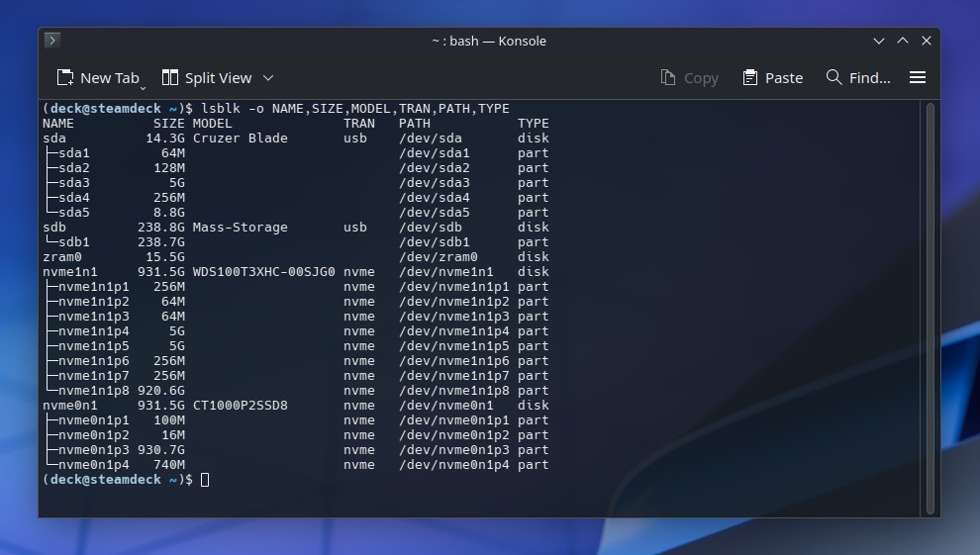Click the terminal icon in Konsole title bar
The height and width of the screenshot is (555, 980).
click(x=52, y=41)
